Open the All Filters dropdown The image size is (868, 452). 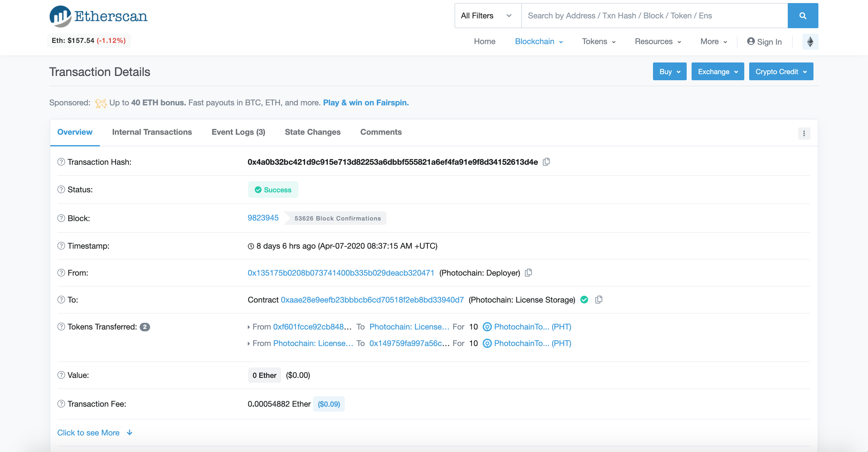tap(487, 16)
